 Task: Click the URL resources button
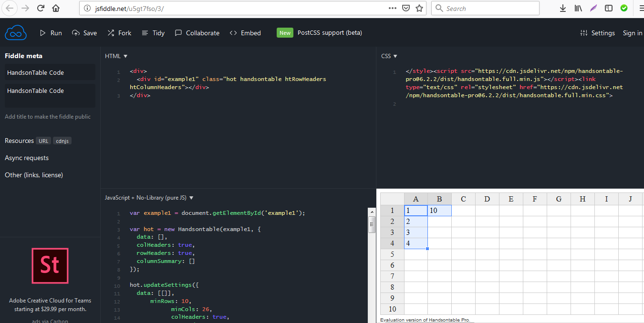pos(44,141)
